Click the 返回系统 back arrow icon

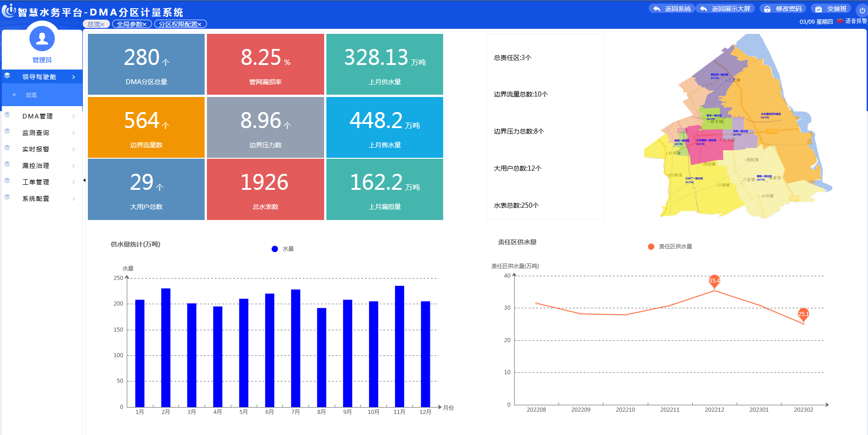[x=657, y=9]
